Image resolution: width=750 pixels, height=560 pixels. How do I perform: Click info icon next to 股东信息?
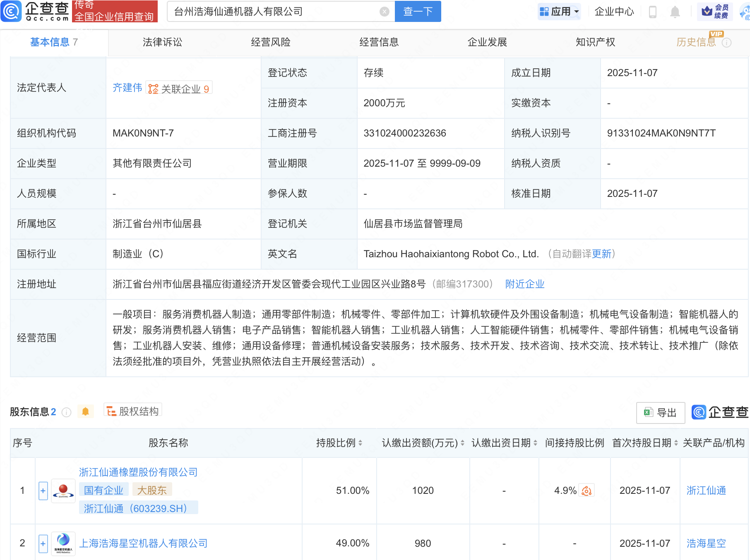[66, 412]
